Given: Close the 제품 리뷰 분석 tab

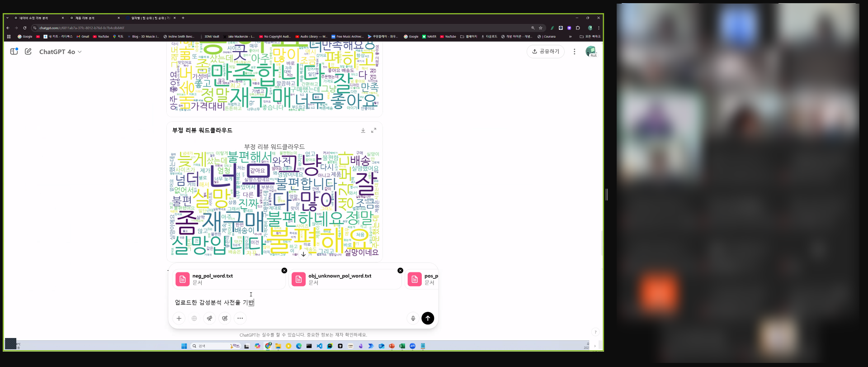Looking at the screenshot, I should tap(118, 18).
